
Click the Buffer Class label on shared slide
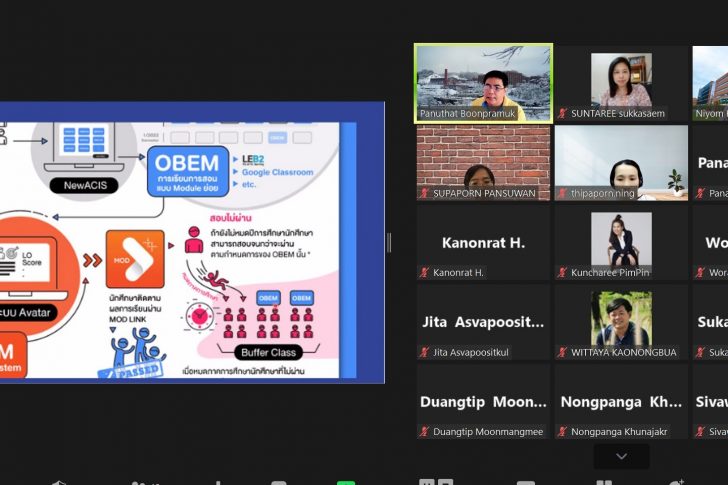pos(267,352)
